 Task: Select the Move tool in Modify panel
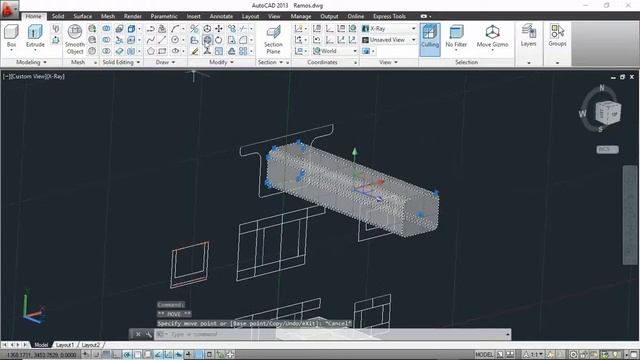tap(219, 29)
